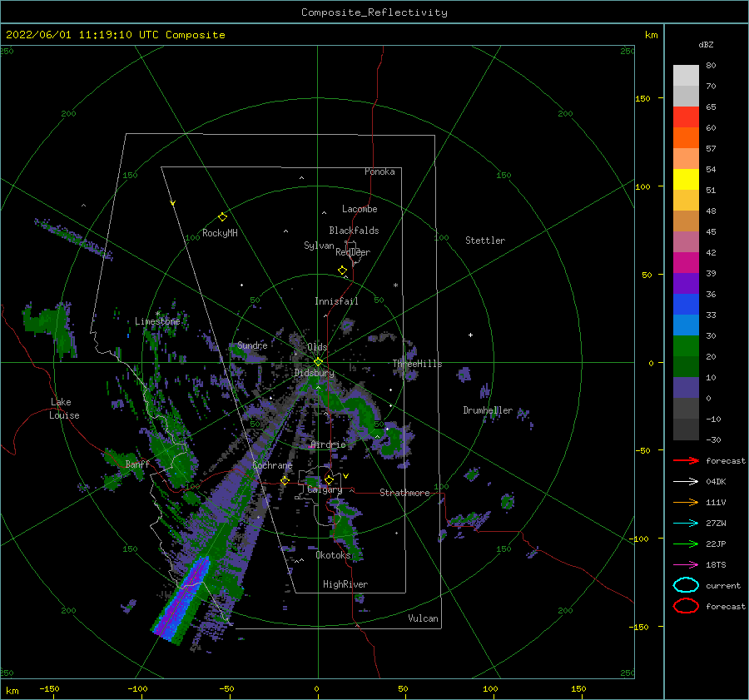Screen dimensions: 749x700
Task: Click the Blackfalds town label
Action: pos(354,231)
